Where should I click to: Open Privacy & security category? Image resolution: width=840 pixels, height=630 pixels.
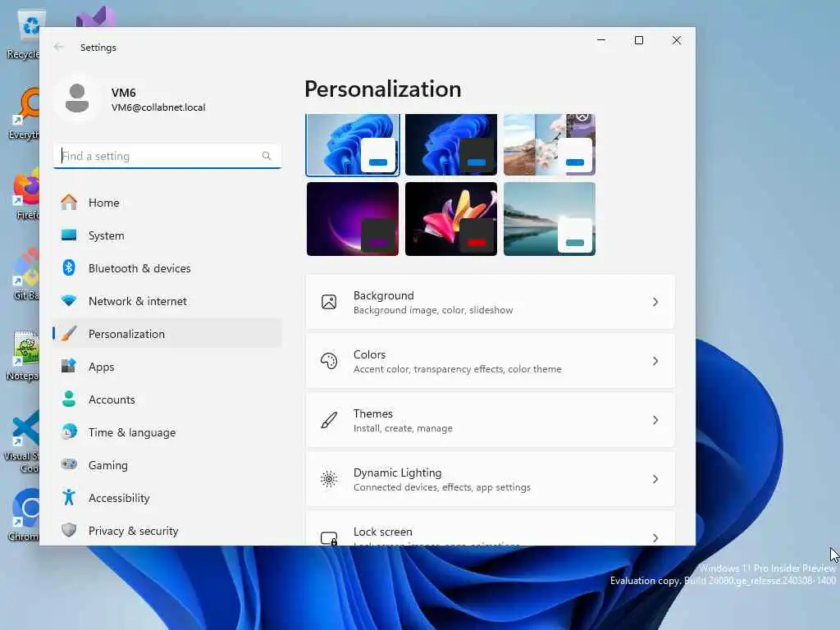(x=167, y=531)
